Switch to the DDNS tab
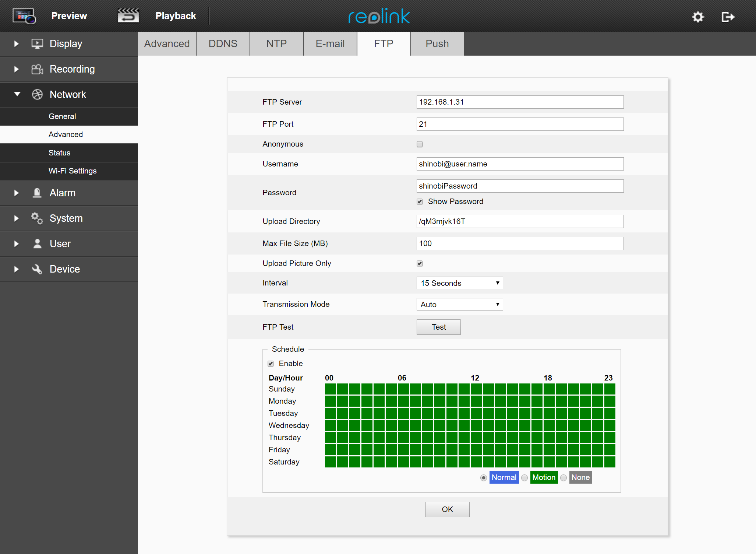 point(222,43)
